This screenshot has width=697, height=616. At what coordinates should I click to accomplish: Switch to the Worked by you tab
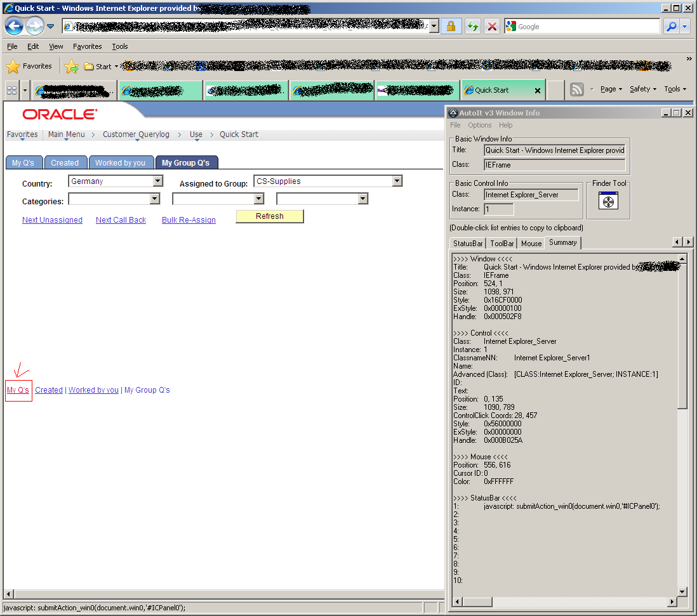(120, 163)
